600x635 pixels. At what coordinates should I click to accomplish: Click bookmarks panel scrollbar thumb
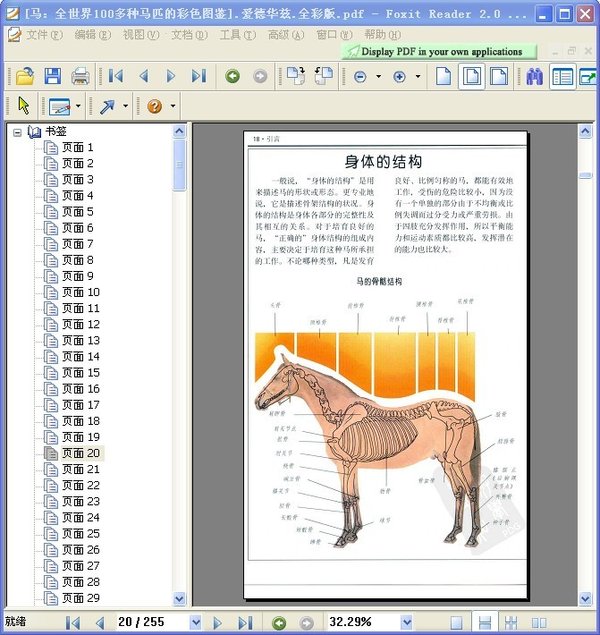click(179, 165)
